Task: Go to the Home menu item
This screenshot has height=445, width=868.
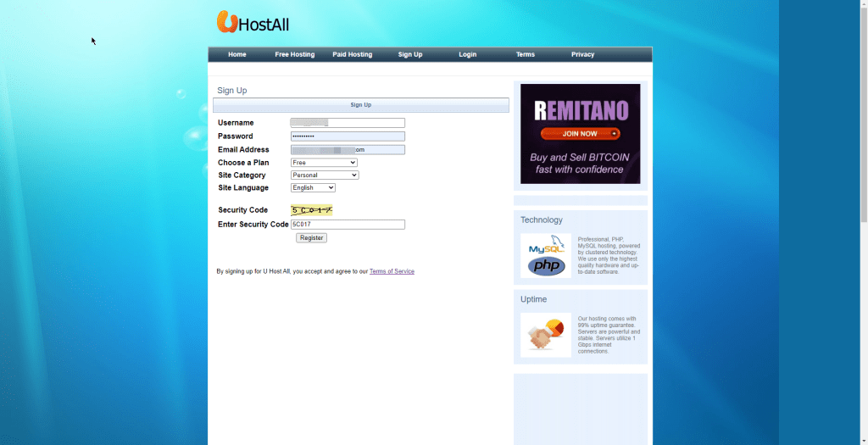Action: point(237,54)
